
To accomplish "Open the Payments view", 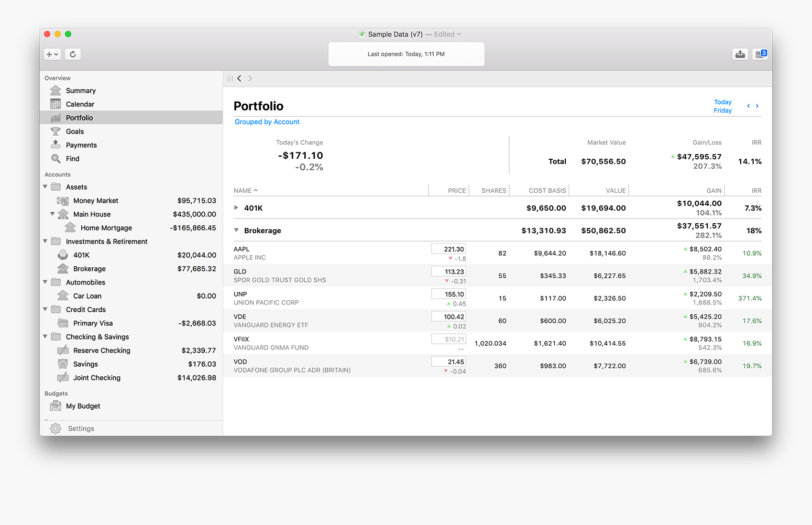I will [81, 145].
